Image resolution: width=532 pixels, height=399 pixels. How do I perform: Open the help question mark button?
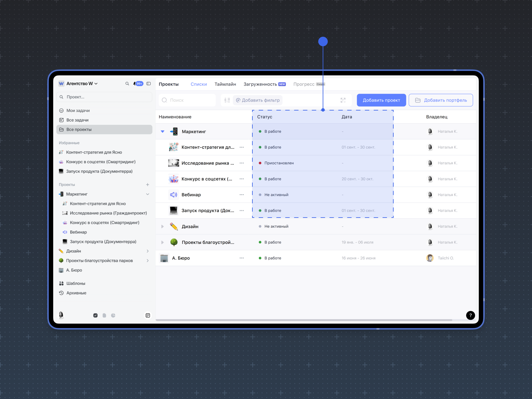point(470,315)
